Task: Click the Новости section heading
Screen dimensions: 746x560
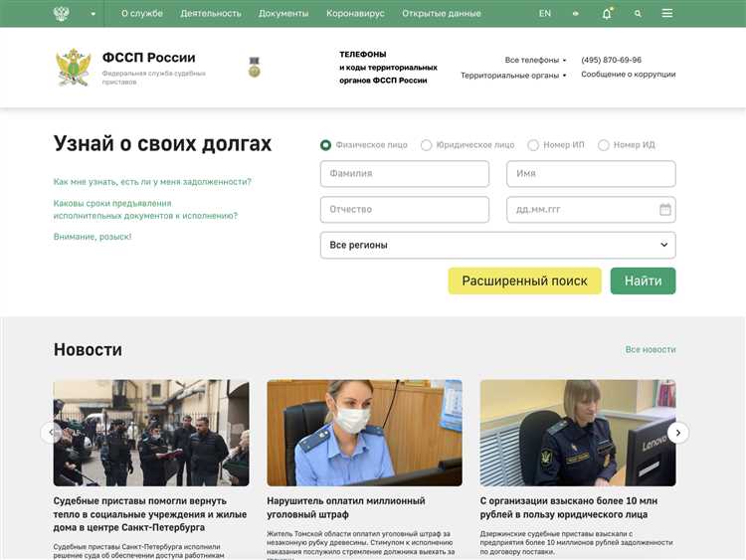Action: tap(88, 350)
